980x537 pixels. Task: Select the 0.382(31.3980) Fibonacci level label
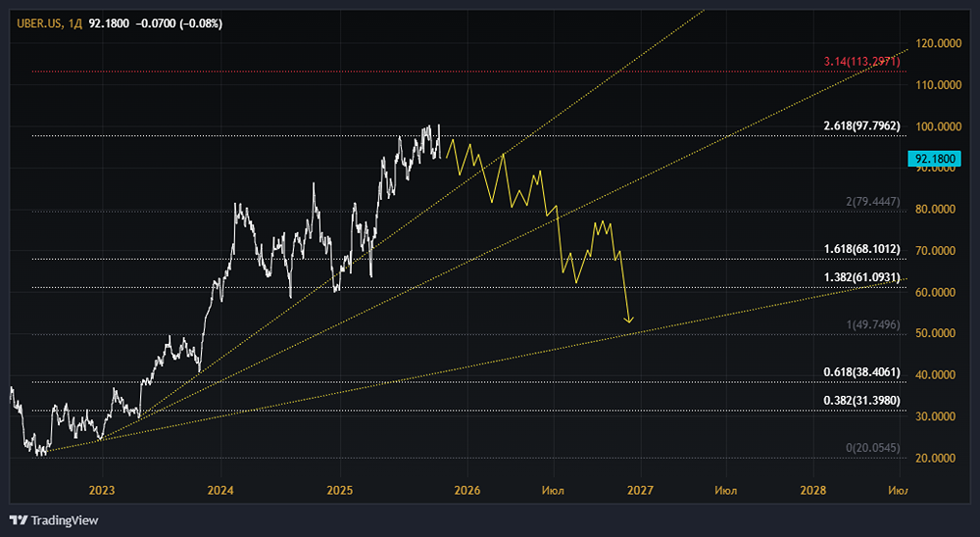coord(861,400)
